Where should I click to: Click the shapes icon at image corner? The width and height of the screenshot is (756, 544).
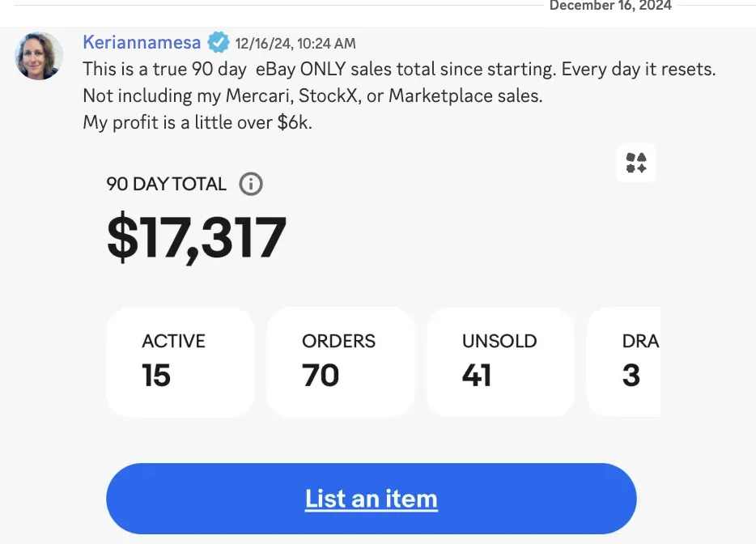click(x=636, y=163)
